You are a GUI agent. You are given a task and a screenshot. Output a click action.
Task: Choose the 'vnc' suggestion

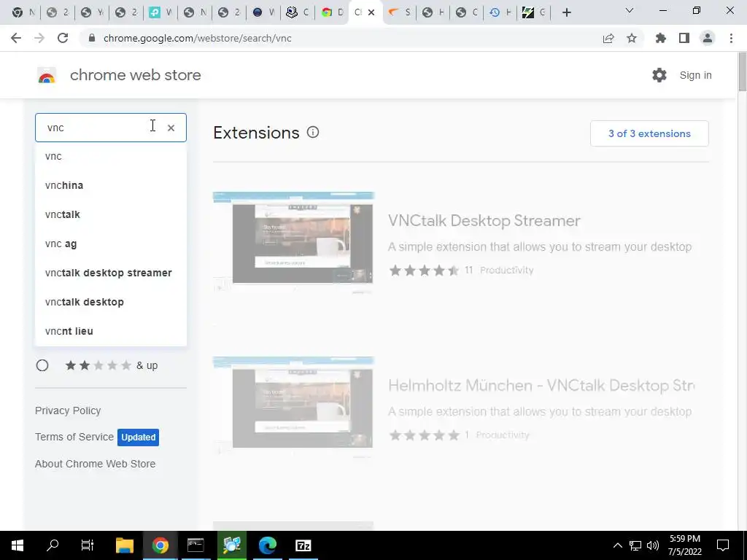111,157
